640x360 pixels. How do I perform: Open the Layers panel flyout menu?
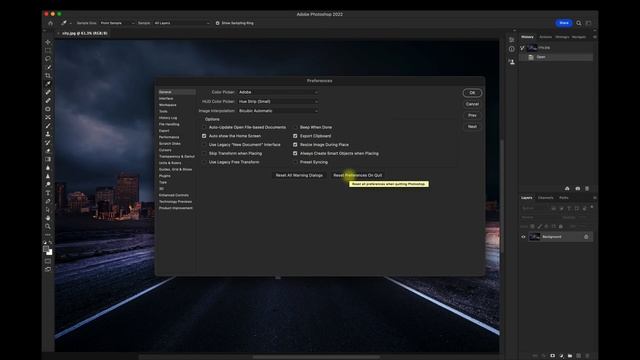point(594,198)
